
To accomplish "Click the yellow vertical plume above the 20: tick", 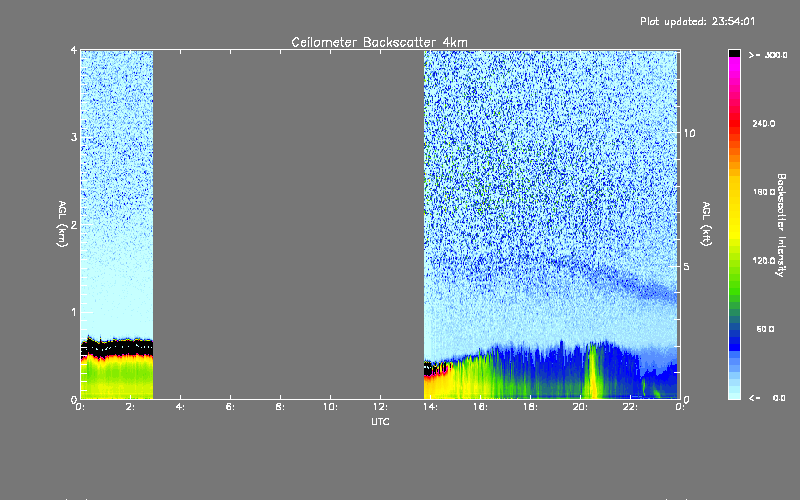I will [593, 371].
